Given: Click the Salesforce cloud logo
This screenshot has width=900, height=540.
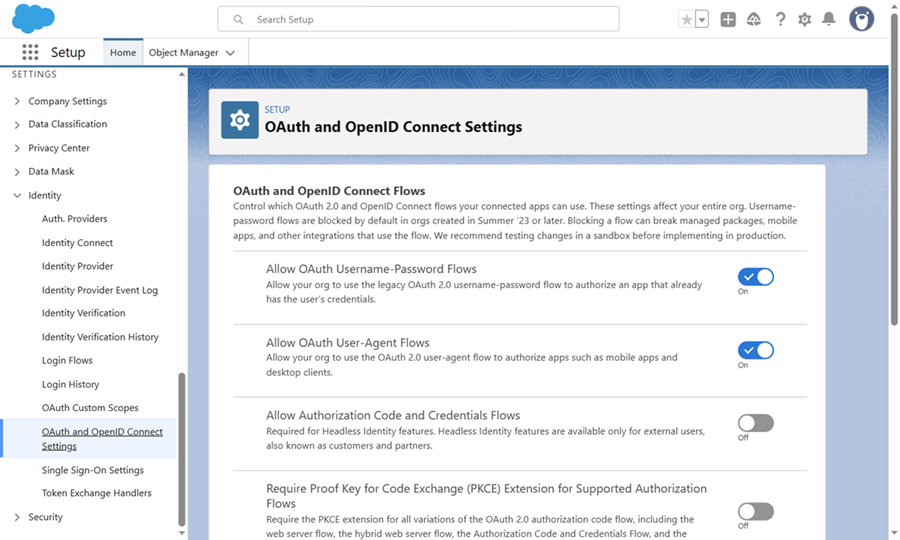Looking at the screenshot, I should (x=33, y=19).
